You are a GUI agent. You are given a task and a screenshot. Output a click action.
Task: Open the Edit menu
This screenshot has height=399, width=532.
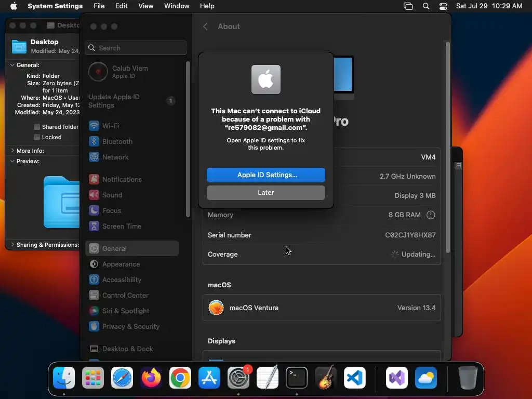pyautogui.click(x=121, y=6)
